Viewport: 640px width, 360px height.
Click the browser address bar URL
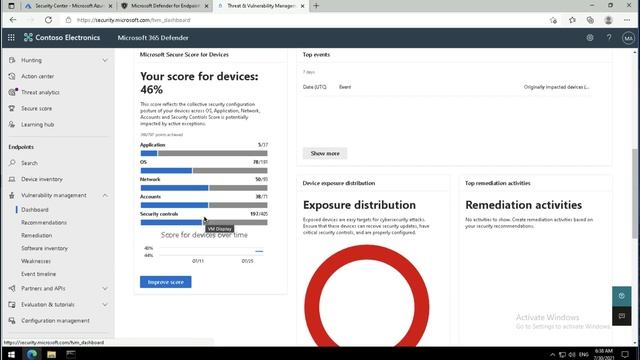point(133,20)
